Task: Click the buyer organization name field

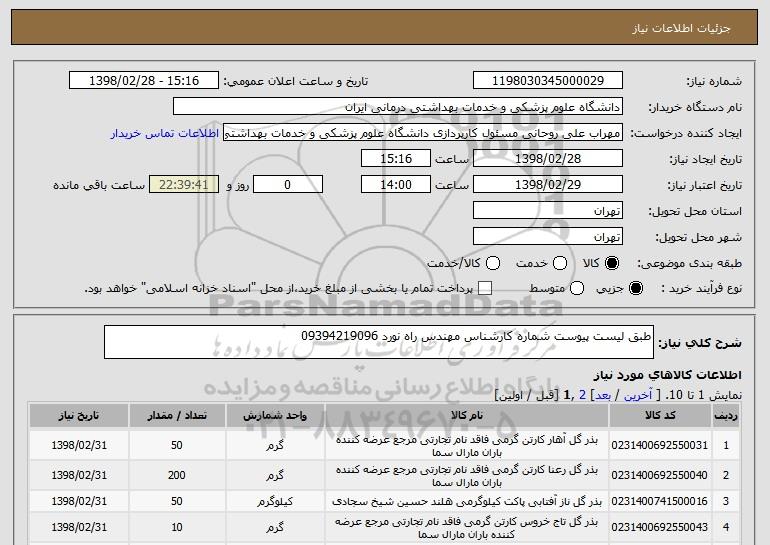Action: click(x=398, y=107)
